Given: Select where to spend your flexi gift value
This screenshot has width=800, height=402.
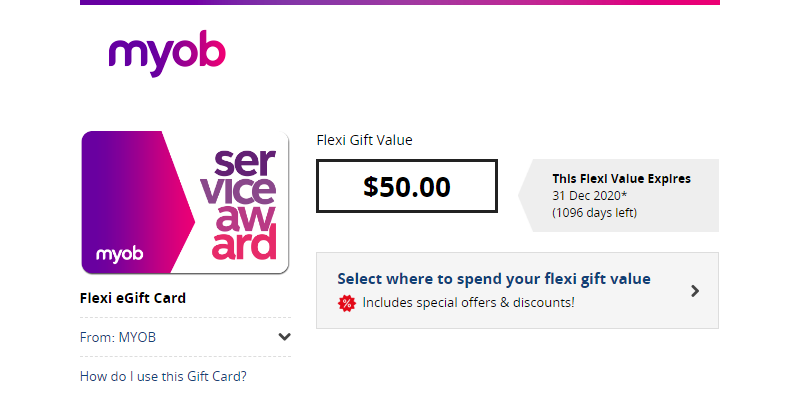Looking at the screenshot, I should [494, 279].
